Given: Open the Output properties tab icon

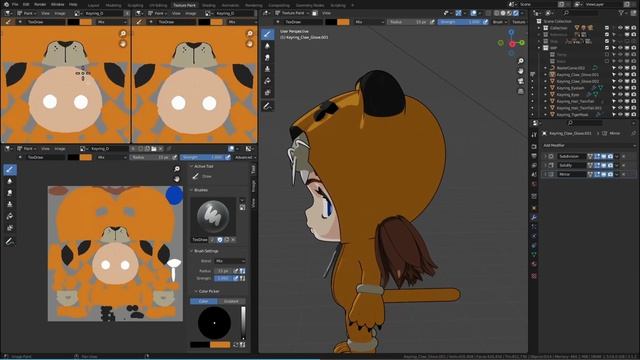Looking at the screenshot, I should (x=534, y=156).
